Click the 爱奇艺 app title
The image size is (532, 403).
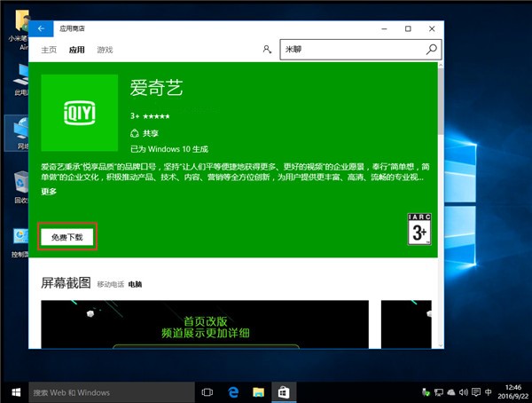156,88
